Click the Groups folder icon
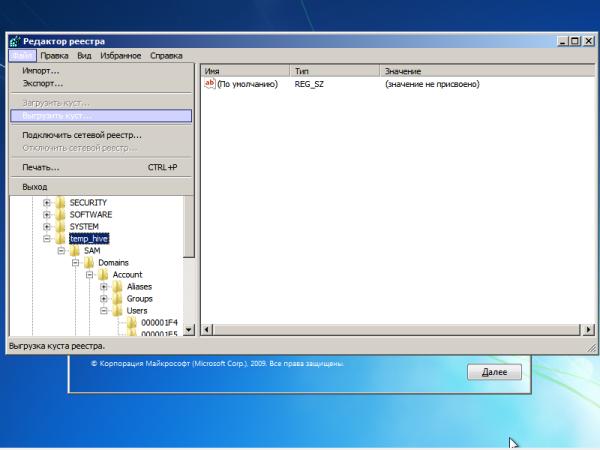 (117, 299)
